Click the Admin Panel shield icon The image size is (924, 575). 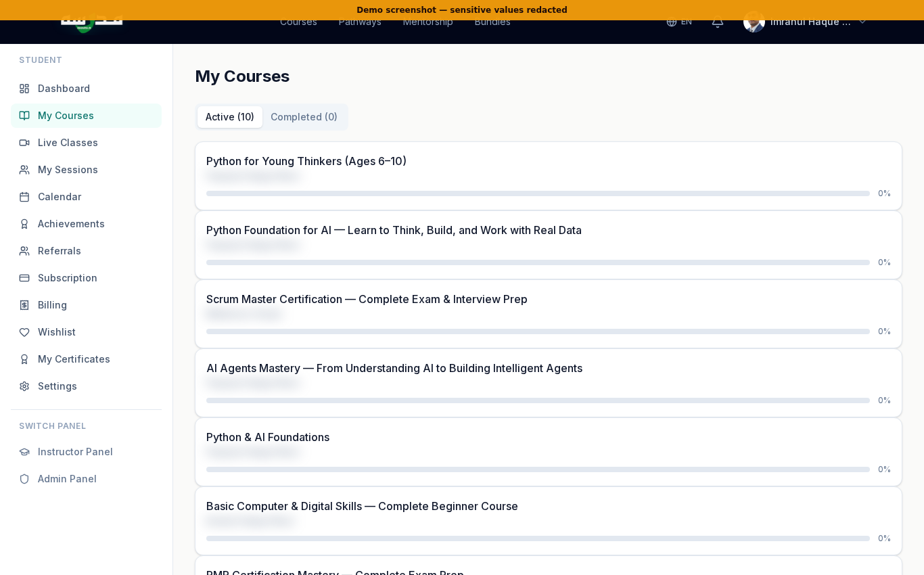point(24,479)
